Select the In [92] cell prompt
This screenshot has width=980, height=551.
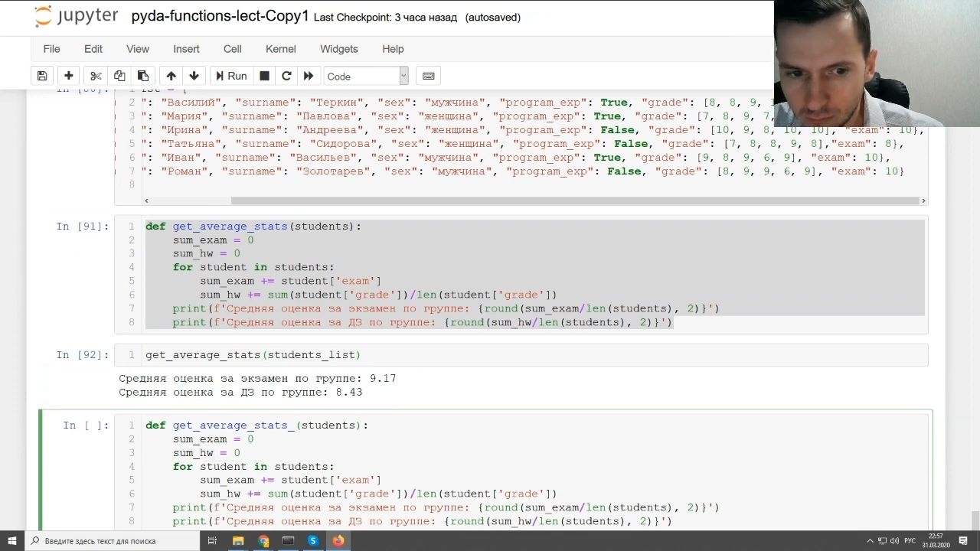point(83,355)
